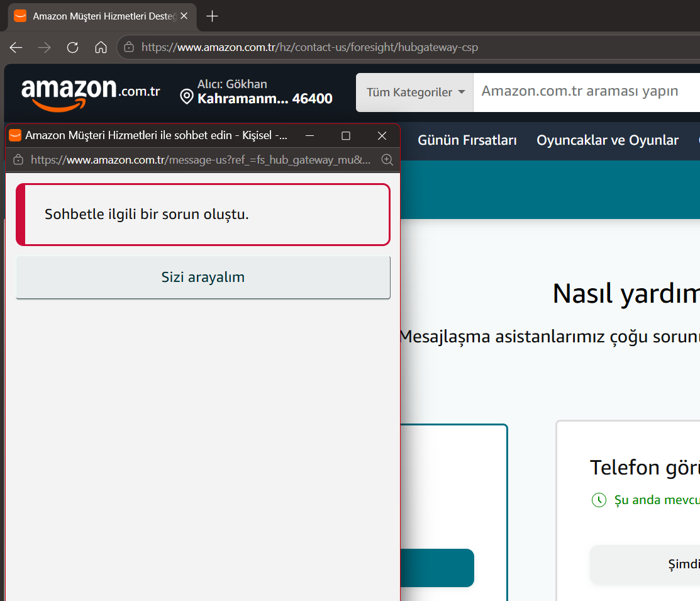This screenshot has width=700, height=601.
Task: Click Şu anda mevcut availability text
Action: click(657, 500)
